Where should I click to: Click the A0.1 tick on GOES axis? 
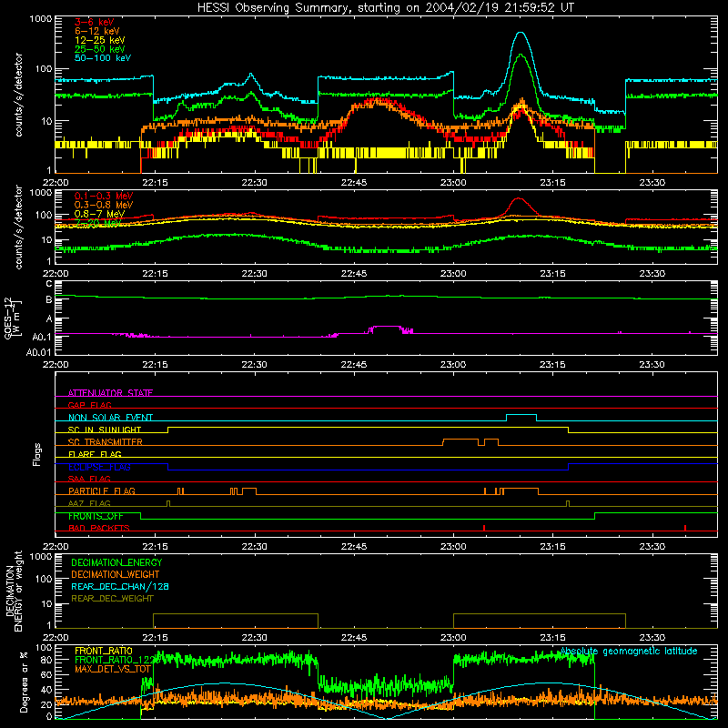(x=42, y=337)
